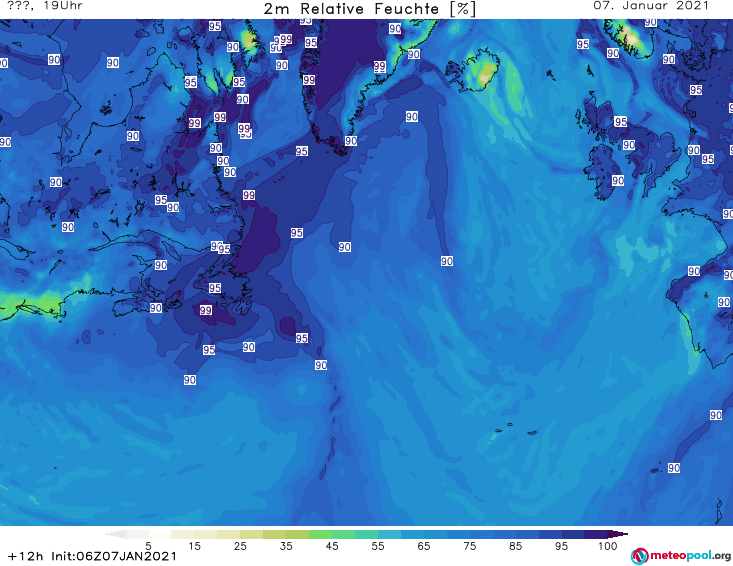The image size is (733, 566).
Task: Click the pale white end of the colour bar
Action: pyautogui.click(x=116, y=534)
